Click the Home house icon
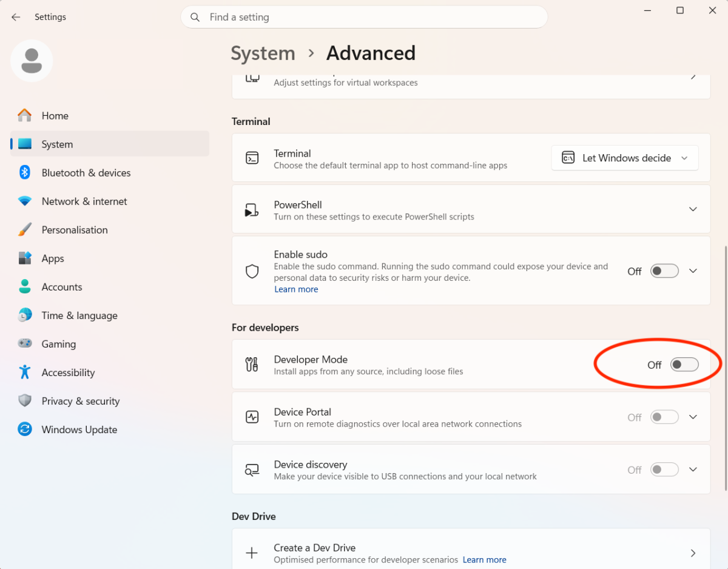This screenshot has height=569, width=728. click(25, 115)
